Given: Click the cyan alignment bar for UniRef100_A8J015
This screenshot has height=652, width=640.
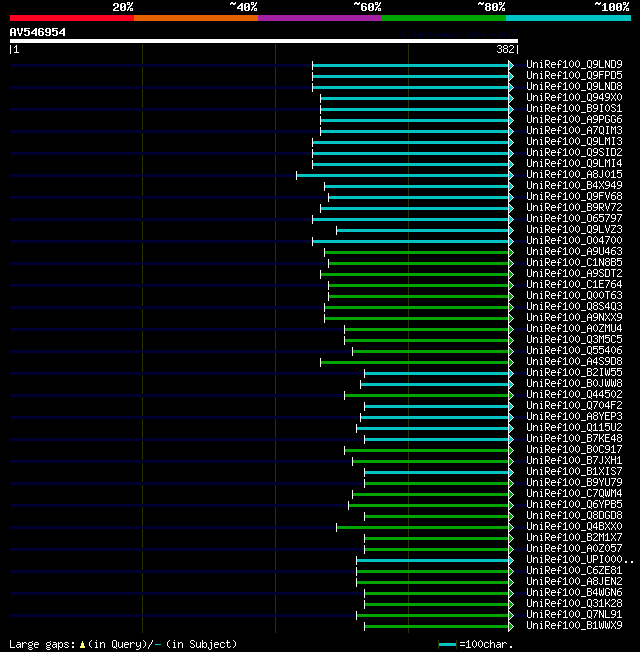Looking at the screenshot, I should coord(403,175).
